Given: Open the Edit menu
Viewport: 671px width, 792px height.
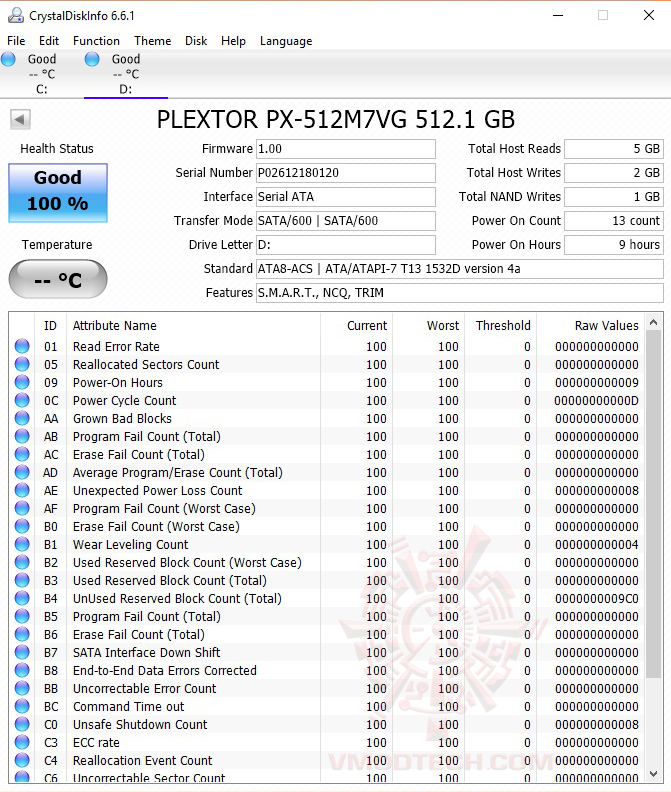Looking at the screenshot, I should (x=49, y=41).
